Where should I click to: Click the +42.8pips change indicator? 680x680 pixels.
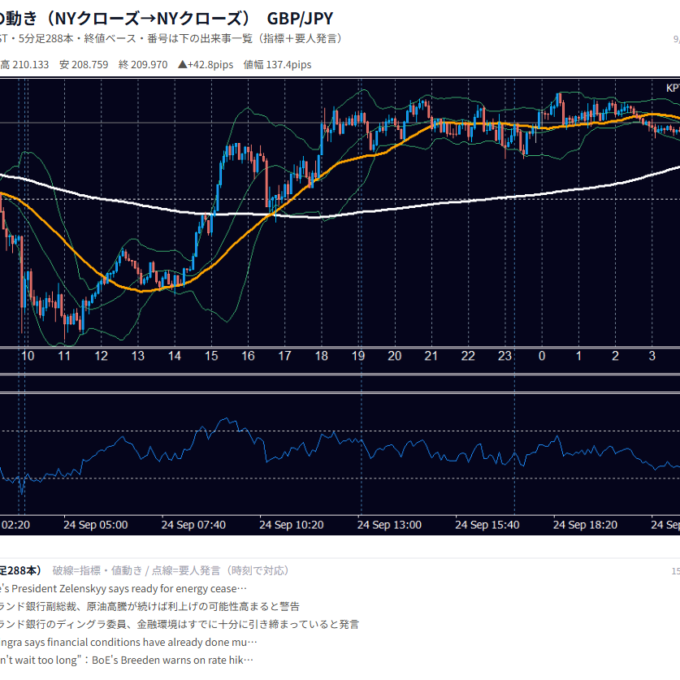tap(205, 65)
